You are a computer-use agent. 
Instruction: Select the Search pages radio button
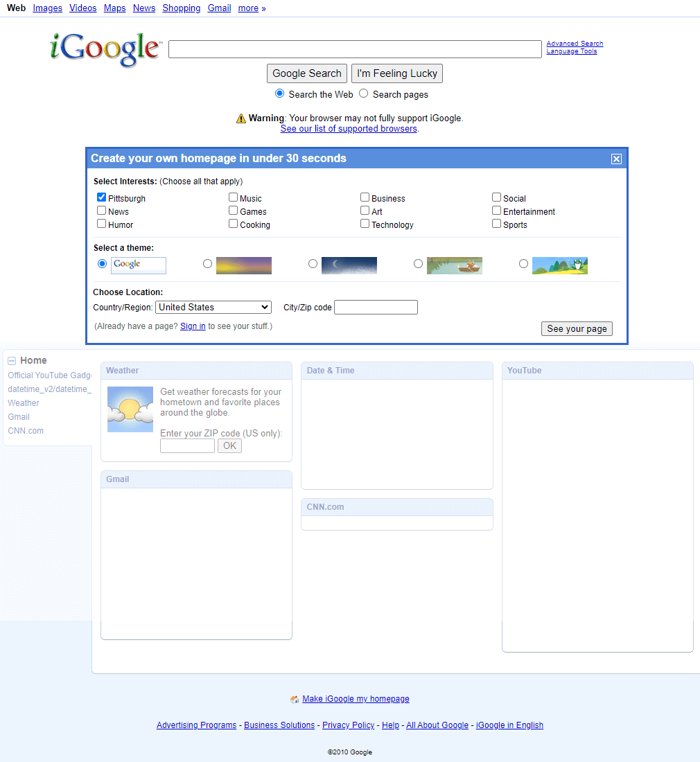coord(364,94)
